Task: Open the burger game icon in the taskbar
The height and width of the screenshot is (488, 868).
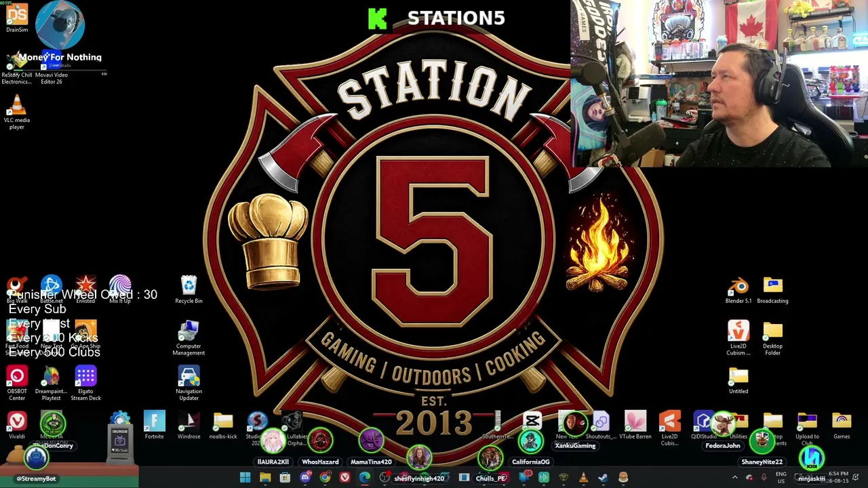Action: pyautogui.click(x=623, y=478)
